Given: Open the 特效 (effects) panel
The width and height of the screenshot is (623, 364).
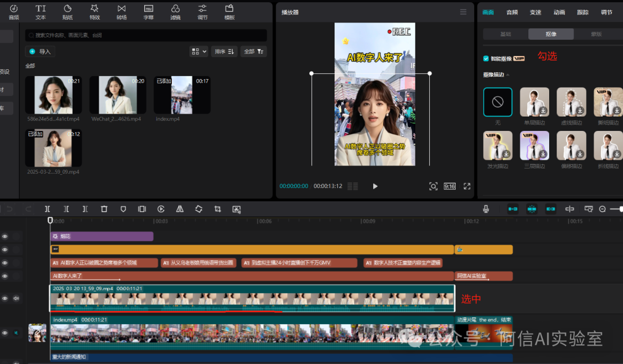Looking at the screenshot, I should coord(95,12).
